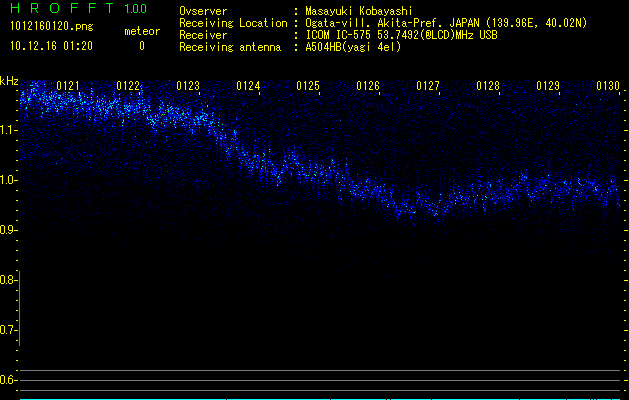The image size is (629, 400).
Task: Click the 0123 time tick label
Action: point(188,87)
